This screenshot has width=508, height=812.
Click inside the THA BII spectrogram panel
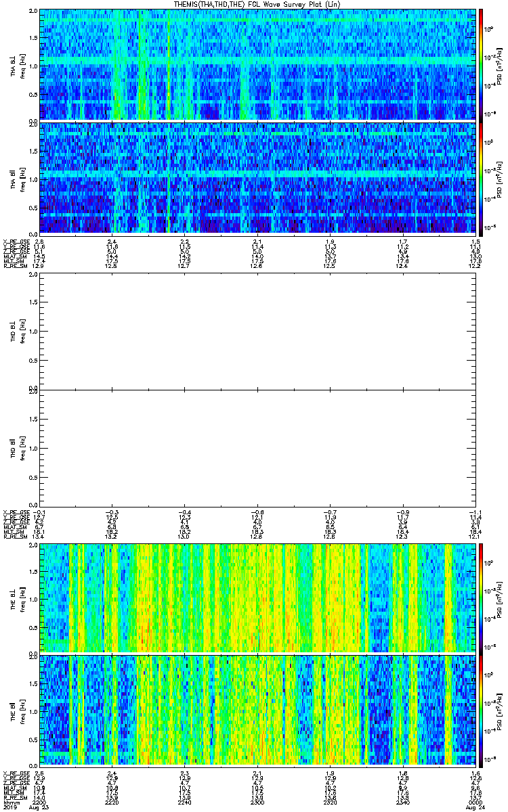[257, 178]
